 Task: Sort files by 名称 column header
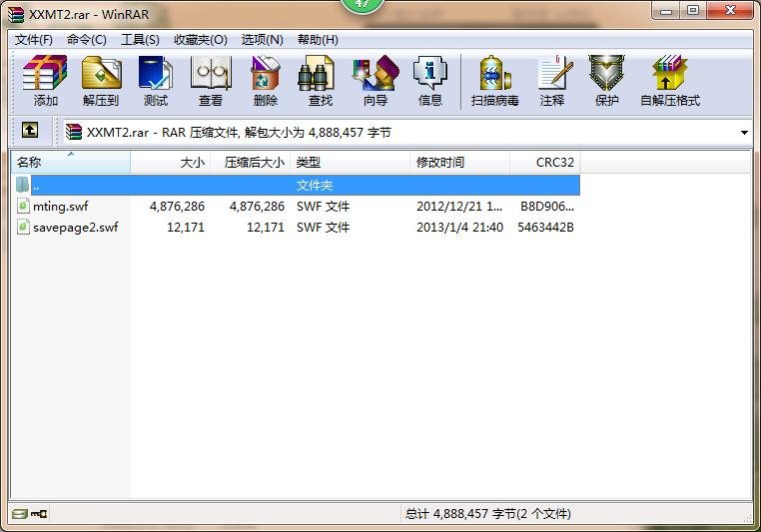coord(70,162)
